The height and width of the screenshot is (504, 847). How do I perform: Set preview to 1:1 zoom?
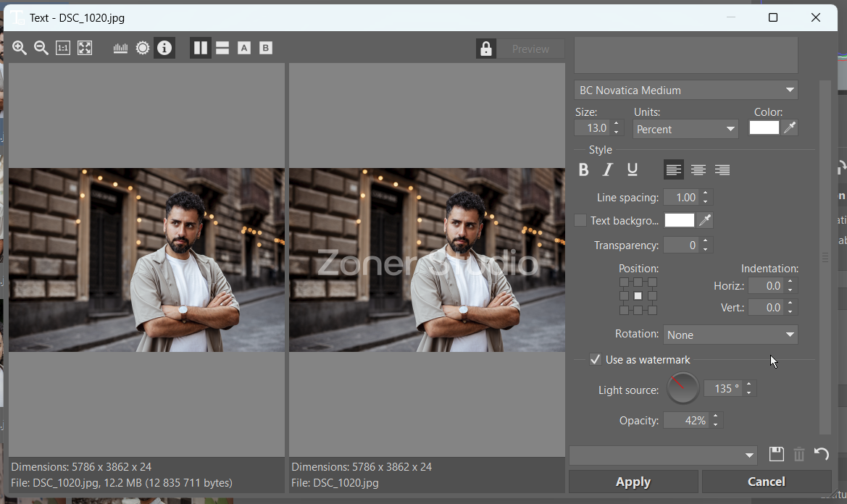63,49
